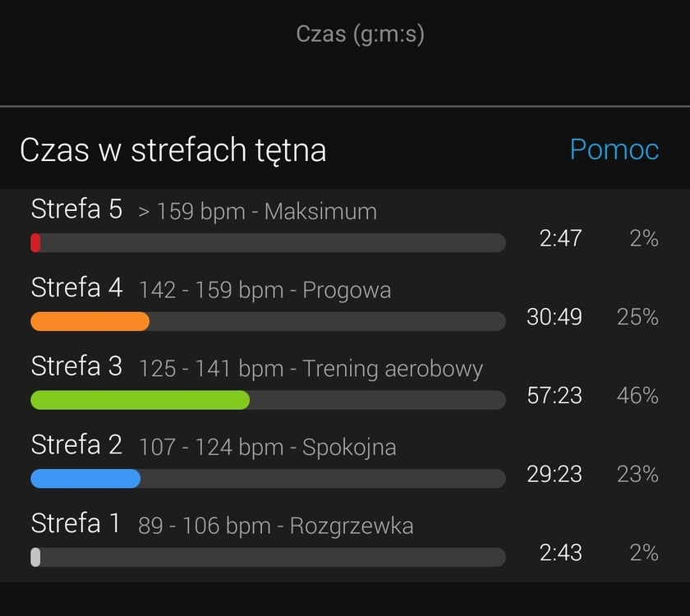Click the 2:47 time in zone 5
The width and height of the screenshot is (690, 616).
(x=560, y=239)
